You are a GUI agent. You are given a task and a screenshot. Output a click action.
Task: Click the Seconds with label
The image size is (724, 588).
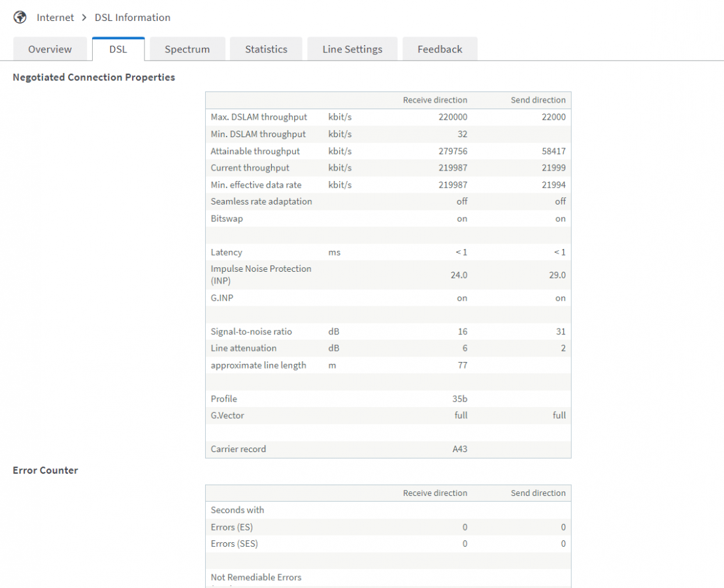pyautogui.click(x=237, y=510)
